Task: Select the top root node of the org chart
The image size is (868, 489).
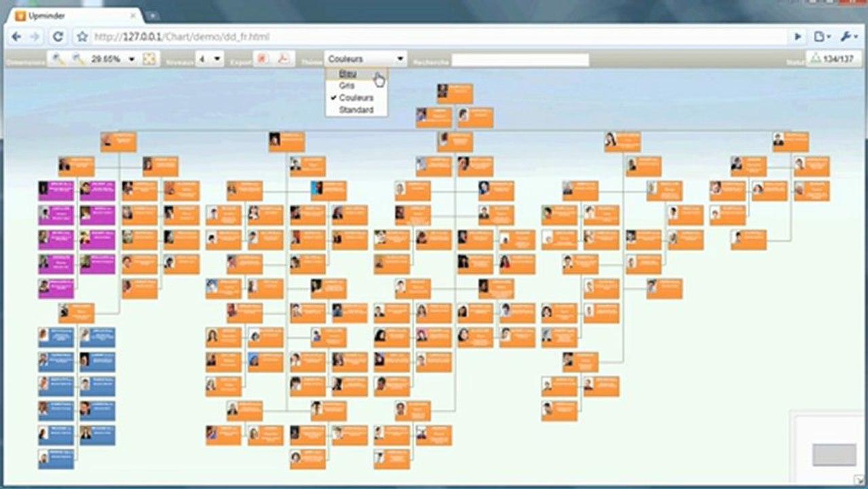Action: tap(455, 93)
